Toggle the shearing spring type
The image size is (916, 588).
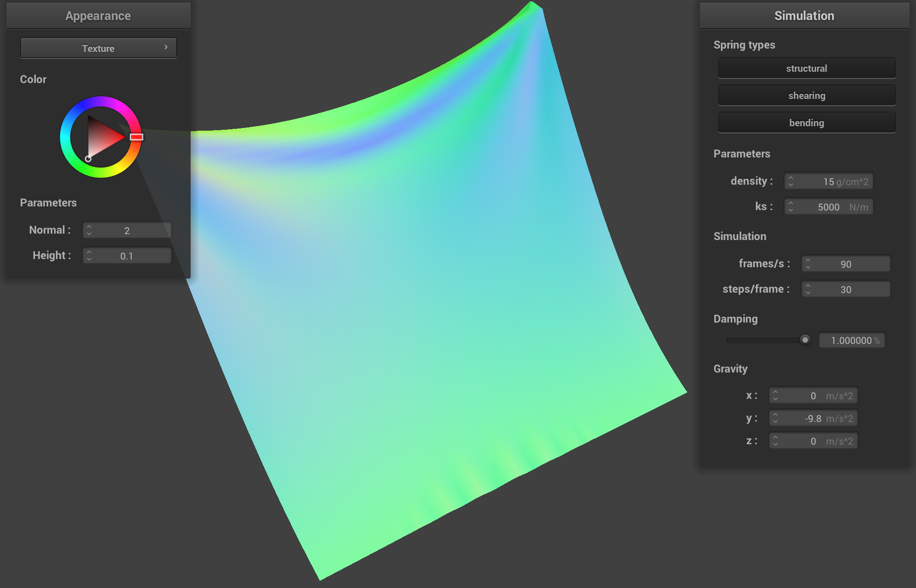coord(807,95)
